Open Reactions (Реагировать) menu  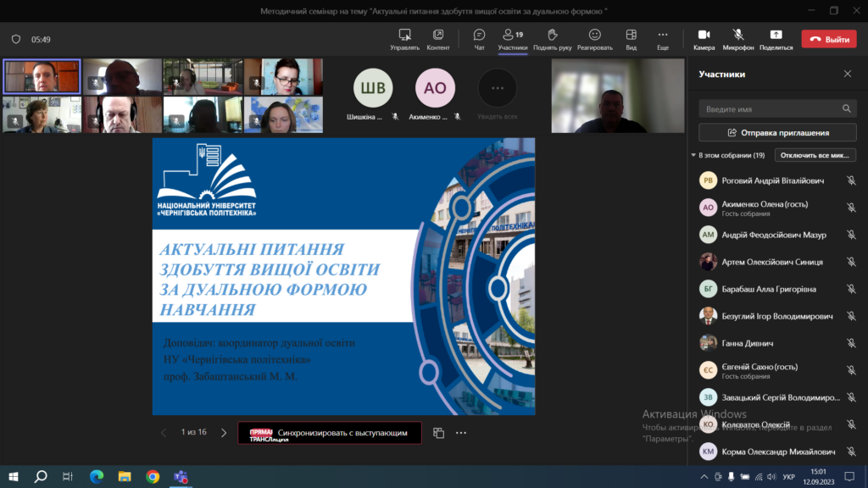pyautogui.click(x=595, y=39)
